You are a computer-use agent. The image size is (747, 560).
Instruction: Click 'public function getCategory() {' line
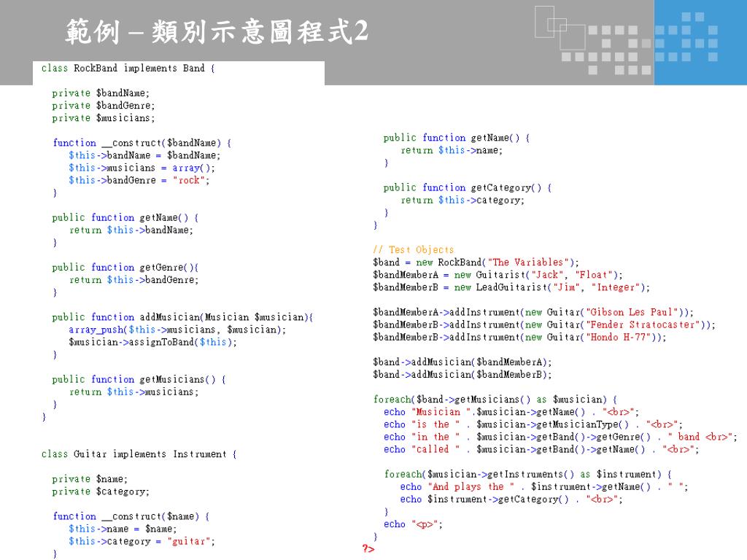(468, 187)
